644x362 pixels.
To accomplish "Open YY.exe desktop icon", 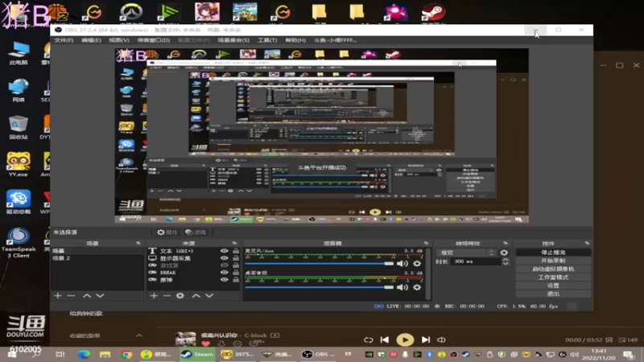I will pyautogui.click(x=18, y=164).
